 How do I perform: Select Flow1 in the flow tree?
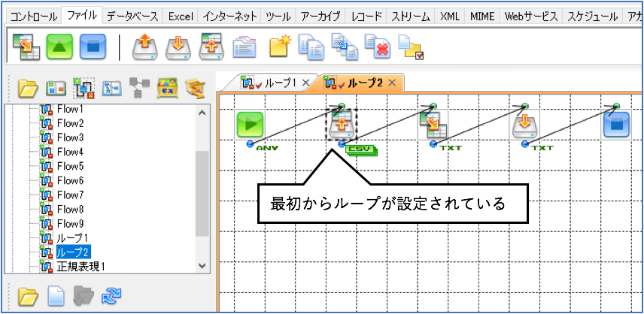[x=70, y=109]
